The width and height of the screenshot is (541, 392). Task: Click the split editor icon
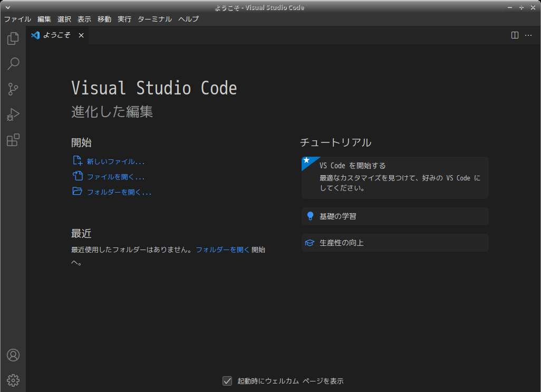(x=515, y=35)
